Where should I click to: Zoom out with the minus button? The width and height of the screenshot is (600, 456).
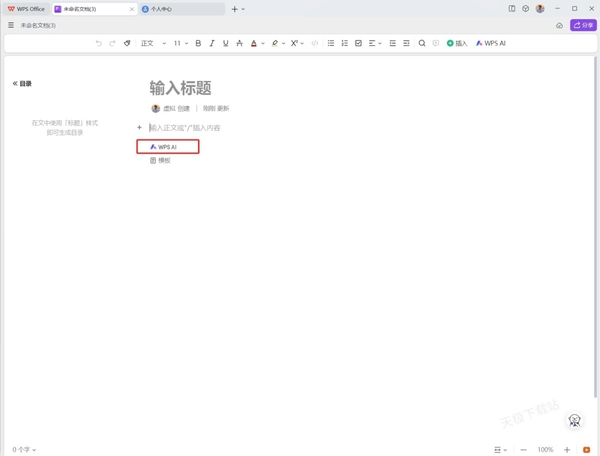click(x=523, y=450)
